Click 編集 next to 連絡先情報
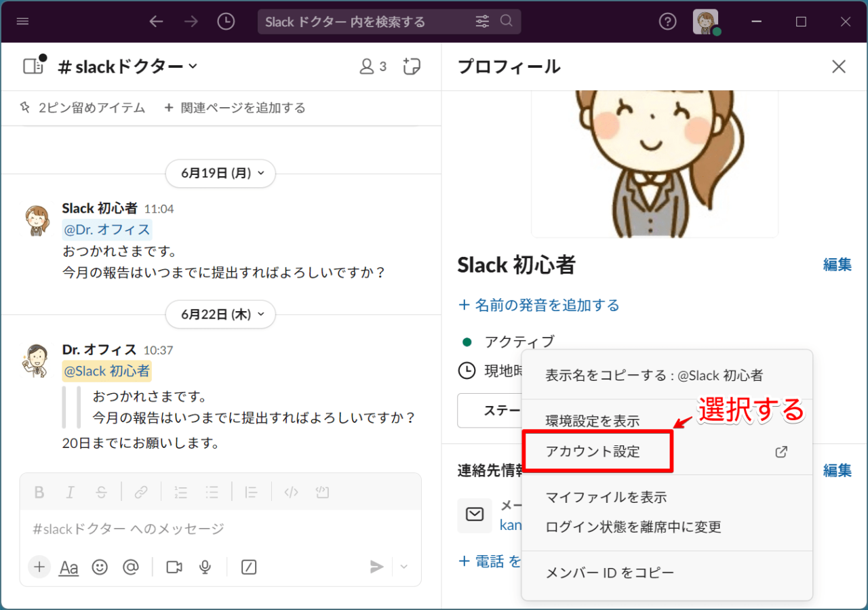Image resolution: width=868 pixels, height=610 pixels. [837, 470]
